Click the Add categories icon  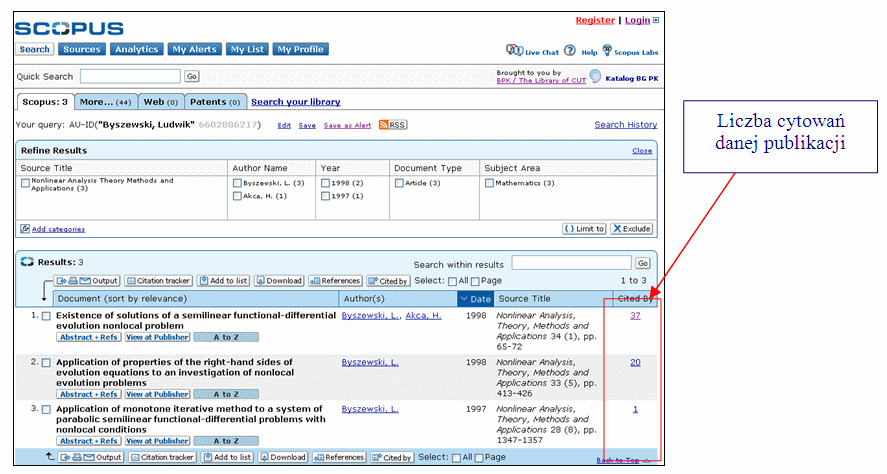pos(25,229)
